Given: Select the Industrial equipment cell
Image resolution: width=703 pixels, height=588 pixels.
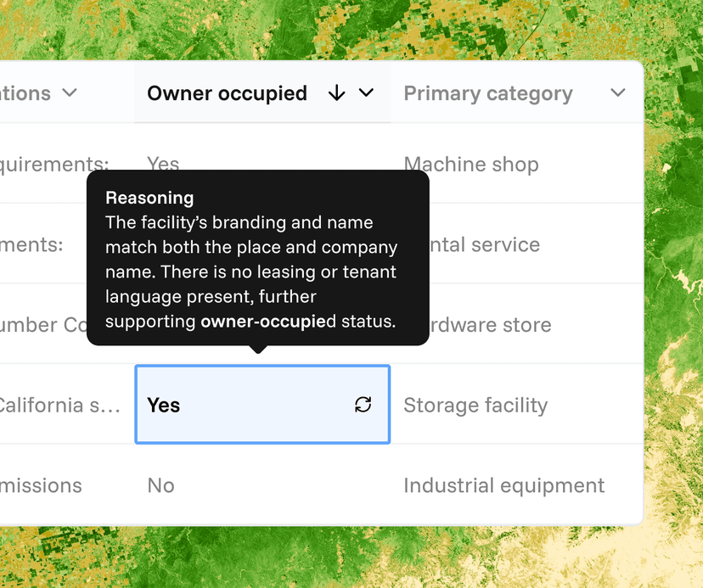Looking at the screenshot, I should click(x=503, y=485).
